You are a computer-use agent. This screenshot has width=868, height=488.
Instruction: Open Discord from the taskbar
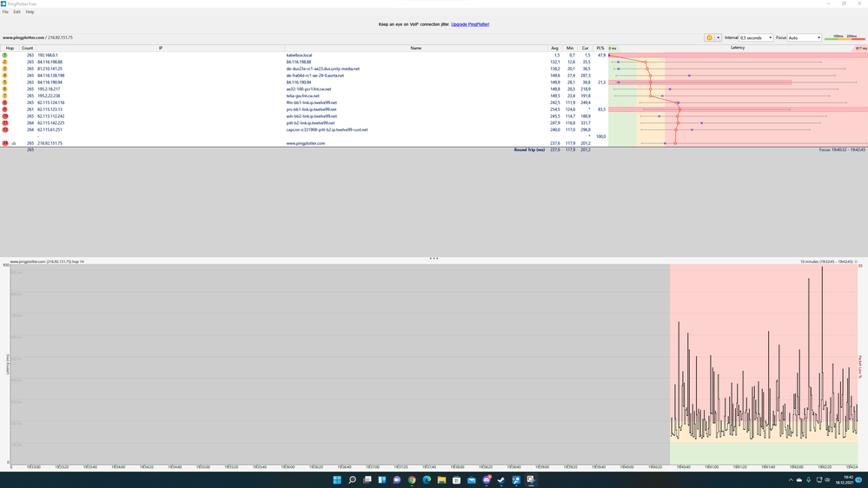click(486, 479)
